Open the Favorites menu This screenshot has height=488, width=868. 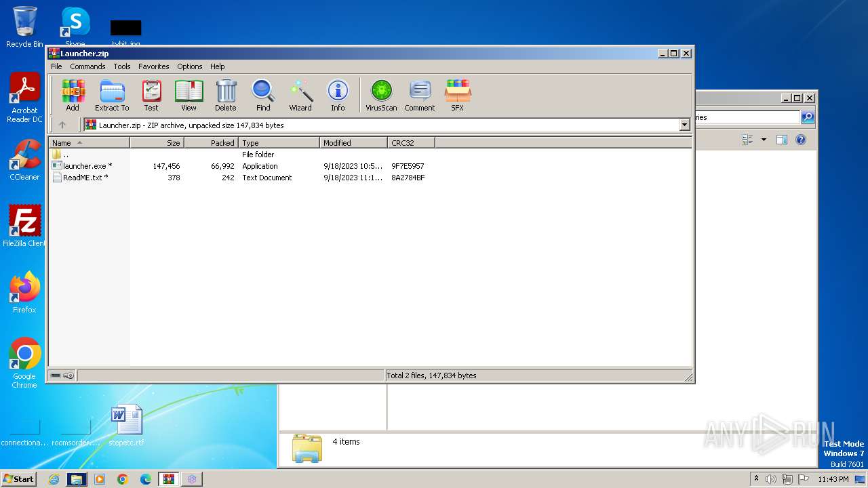point(154,66)
